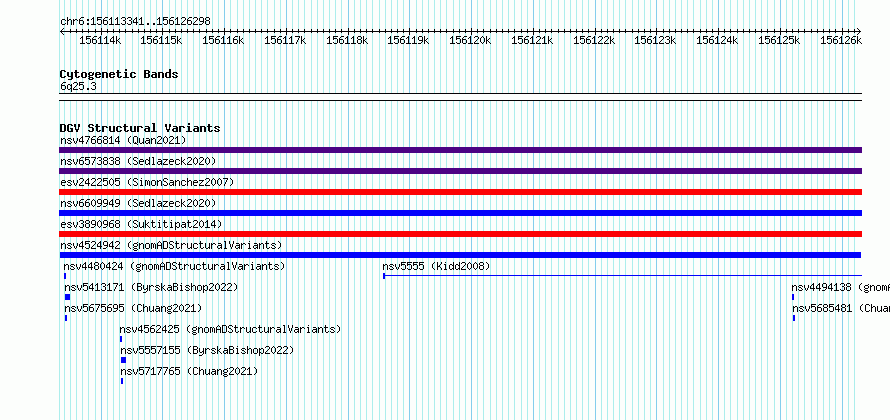Click the 156126k ruler position
The image size is (890, 420).
(x=841, y=40)
